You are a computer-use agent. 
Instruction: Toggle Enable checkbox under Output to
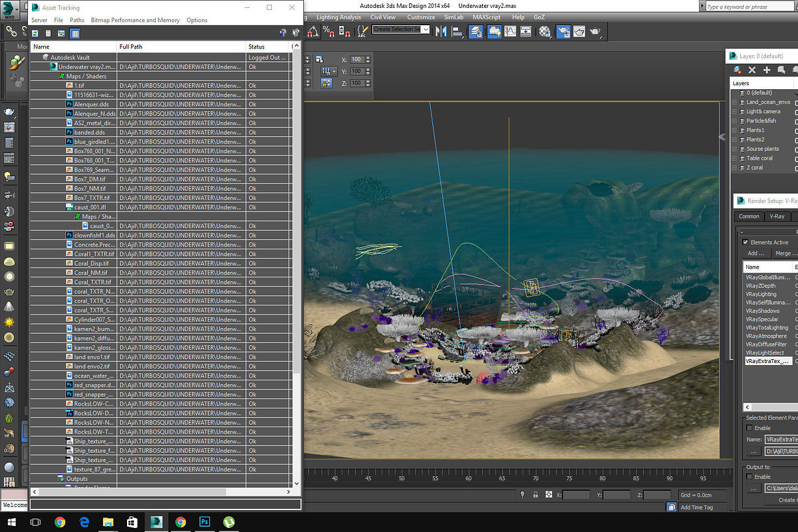pyautogui.click(x=750, y=477)
